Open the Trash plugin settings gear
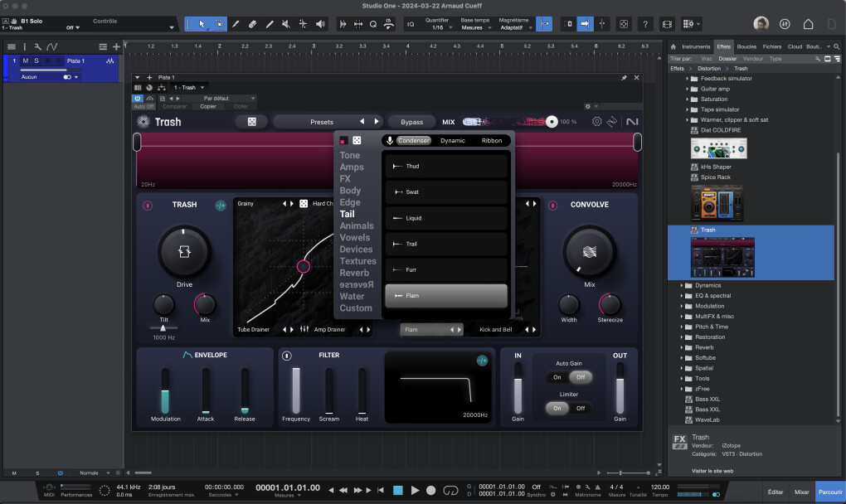The image size is (846, 504). pos(596,122)
